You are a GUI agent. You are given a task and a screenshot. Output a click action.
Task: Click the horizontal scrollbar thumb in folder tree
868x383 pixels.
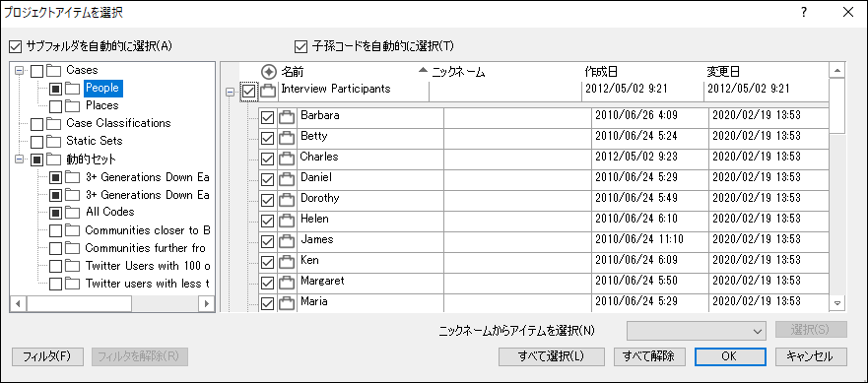tap(79, 303)
